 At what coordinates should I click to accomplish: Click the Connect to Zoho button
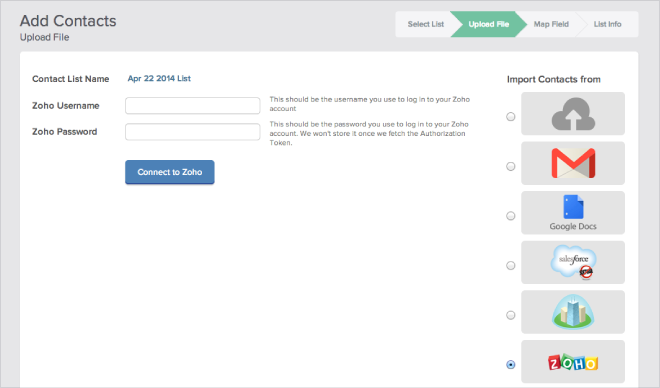click(x=170, y=172)
